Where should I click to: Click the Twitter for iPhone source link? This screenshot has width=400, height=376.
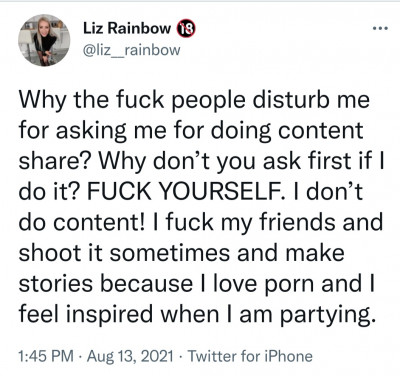coord(250,356)
